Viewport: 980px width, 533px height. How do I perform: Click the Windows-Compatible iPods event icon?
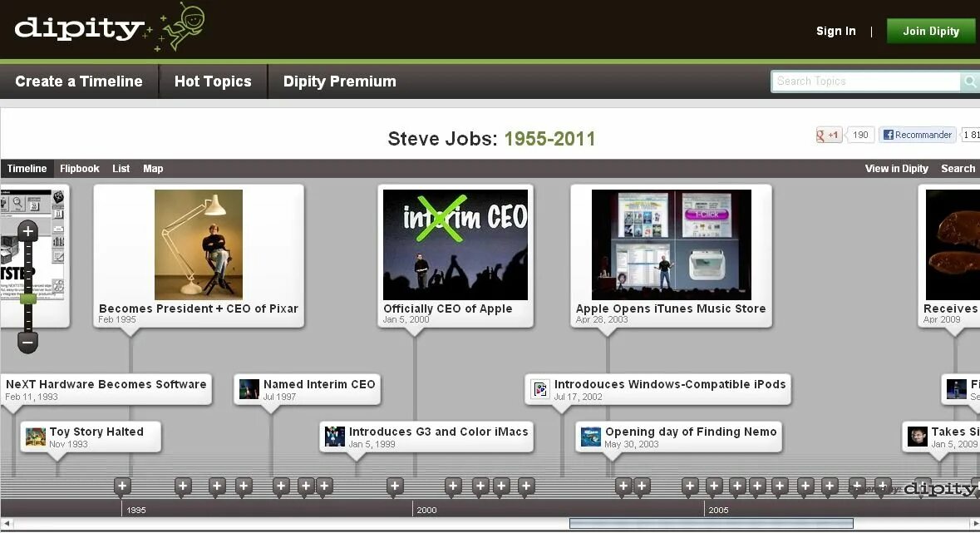click(x=540, y=389)
